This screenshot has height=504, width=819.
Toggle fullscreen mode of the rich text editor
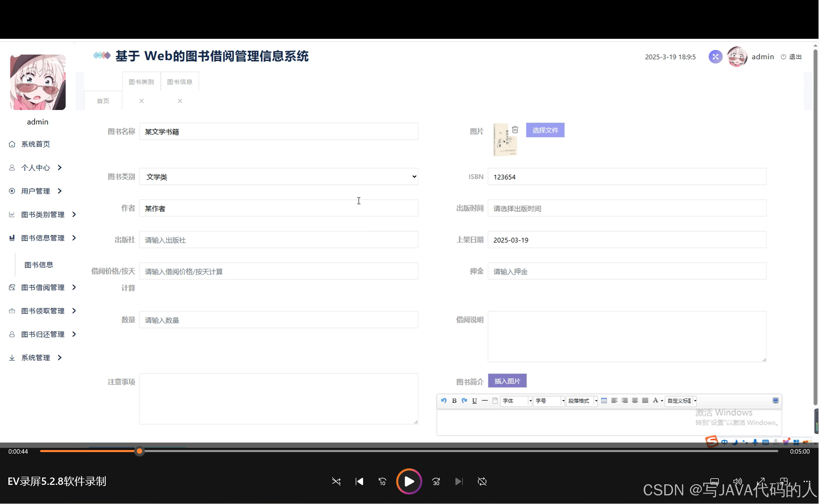tap(776, 400)
